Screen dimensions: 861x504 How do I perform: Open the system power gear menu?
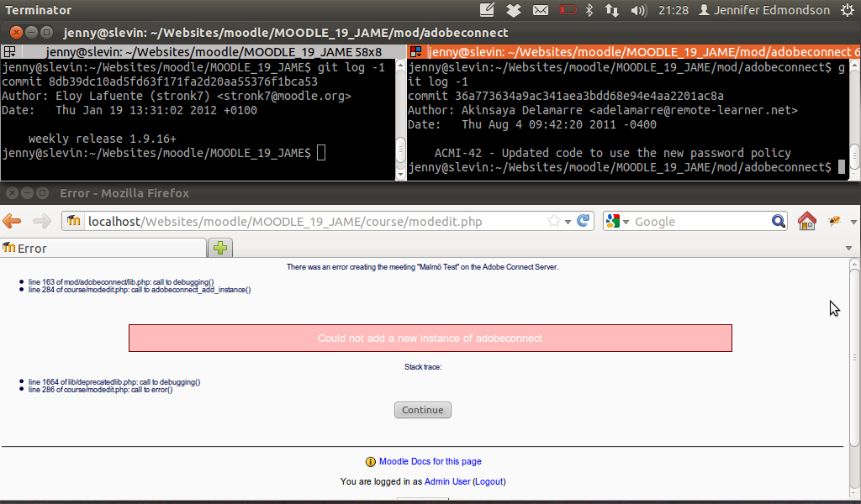(848, 10)
